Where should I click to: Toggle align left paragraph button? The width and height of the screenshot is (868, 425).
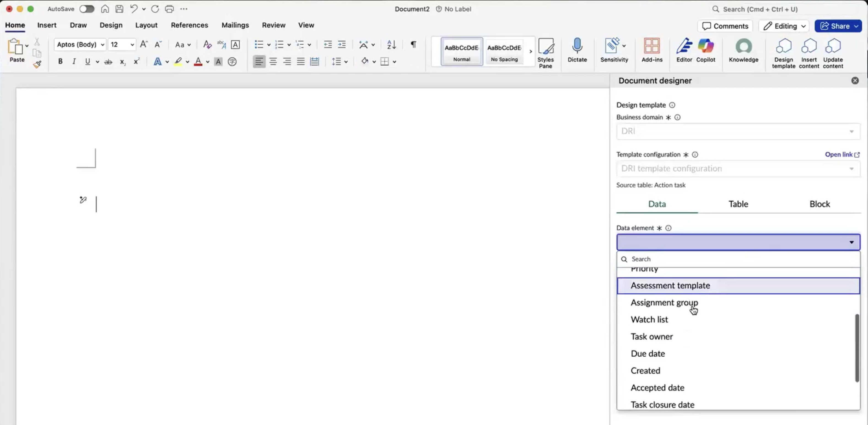coord(259,61)
